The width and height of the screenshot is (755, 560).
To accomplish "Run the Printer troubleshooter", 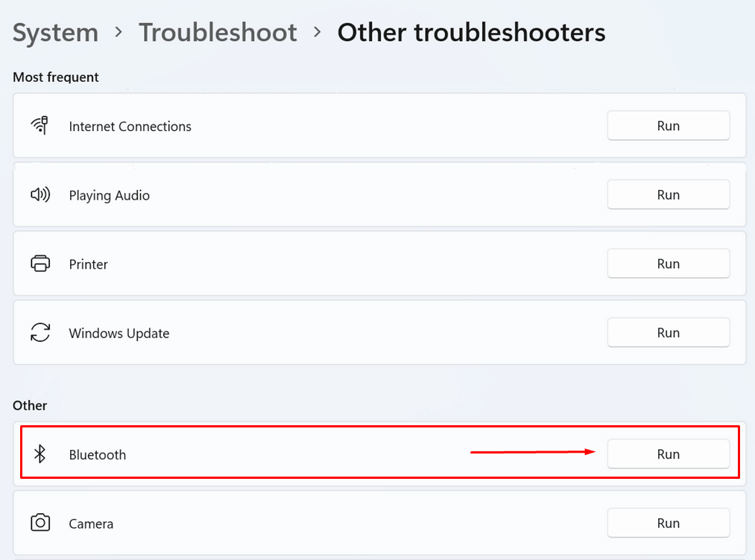I will [668, 264].
